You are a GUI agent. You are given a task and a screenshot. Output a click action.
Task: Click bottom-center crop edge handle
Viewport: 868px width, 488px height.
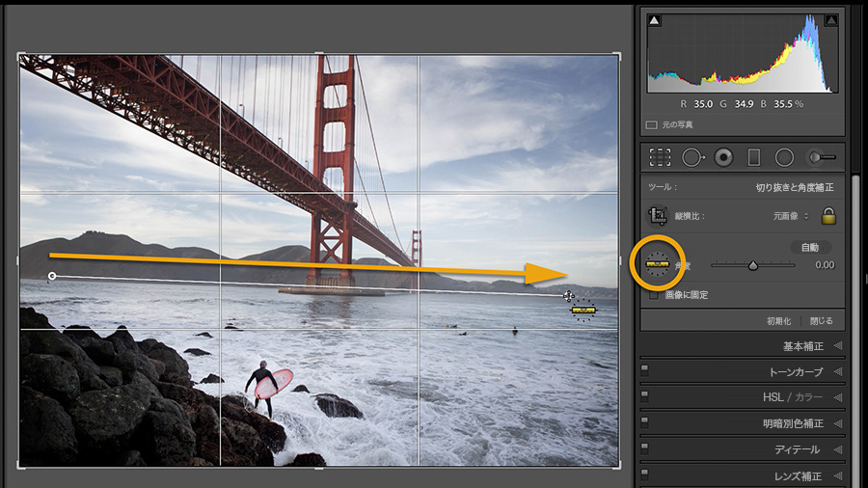click(319, 468)
